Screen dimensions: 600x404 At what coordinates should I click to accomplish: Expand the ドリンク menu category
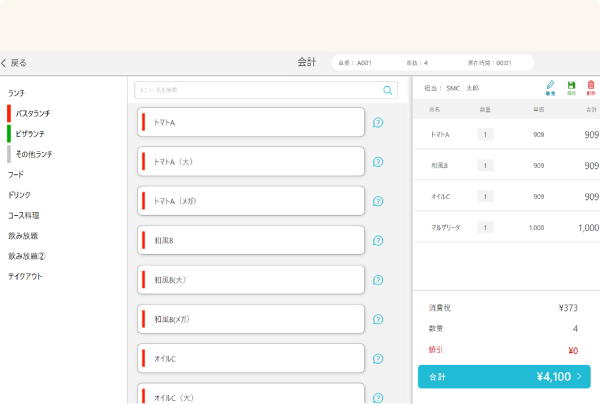click(x=19, y=194)
